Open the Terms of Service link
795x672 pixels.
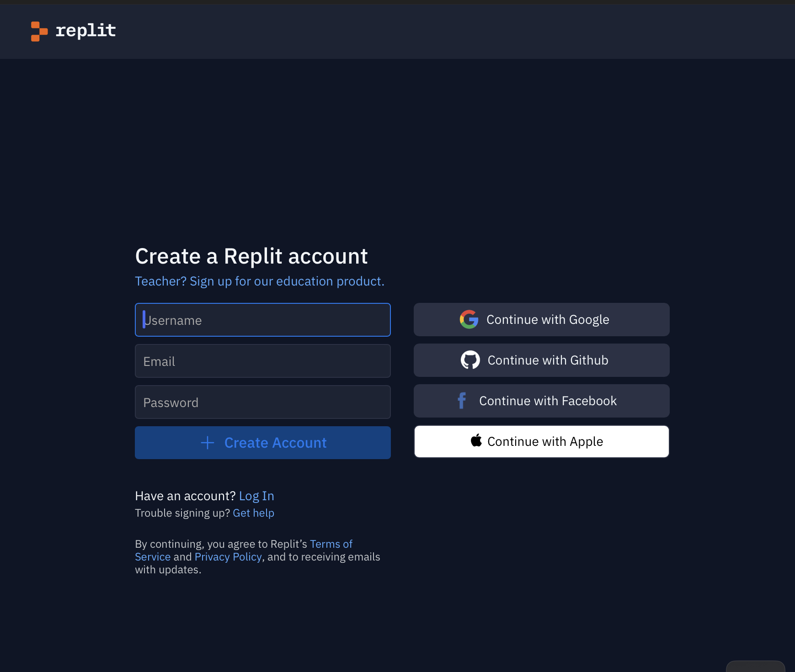331,544
